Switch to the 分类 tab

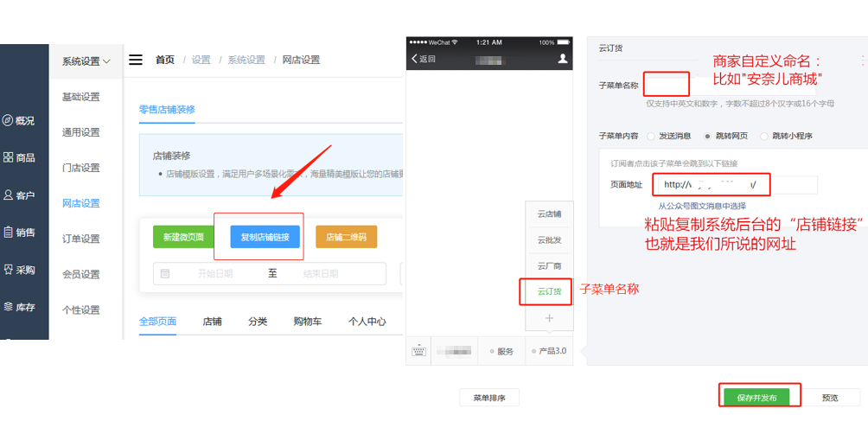tap(258, 321)
